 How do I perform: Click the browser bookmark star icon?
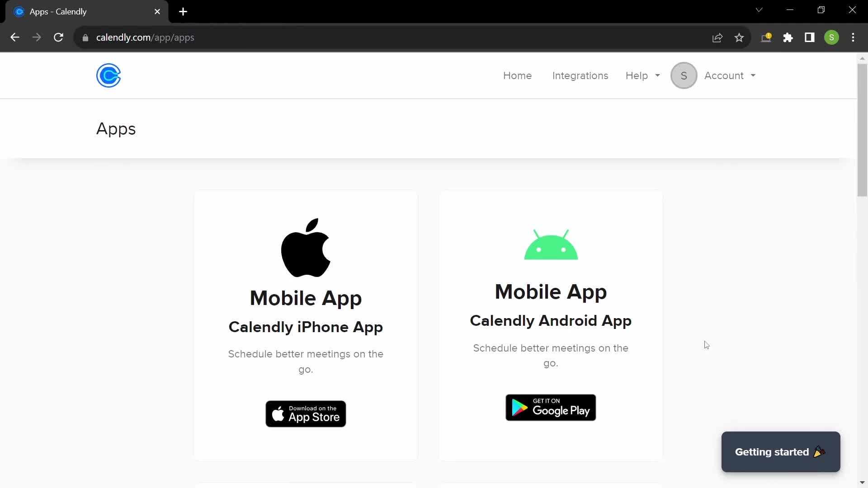(739, 38)
